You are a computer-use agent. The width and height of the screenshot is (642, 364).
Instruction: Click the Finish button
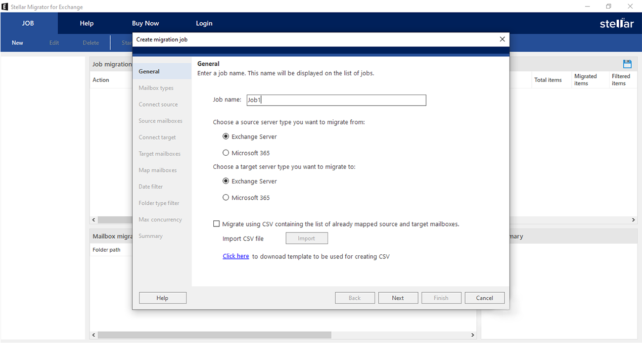point(441,298)
